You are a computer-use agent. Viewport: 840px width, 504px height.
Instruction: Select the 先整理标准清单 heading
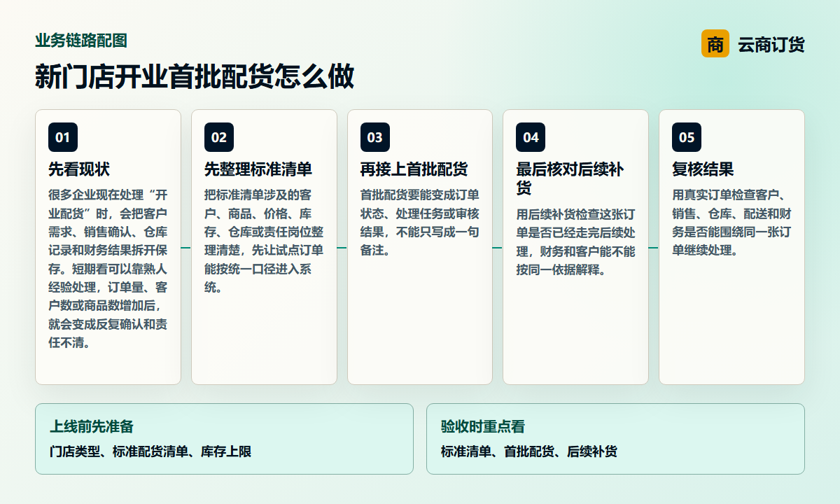coord(258,169)
